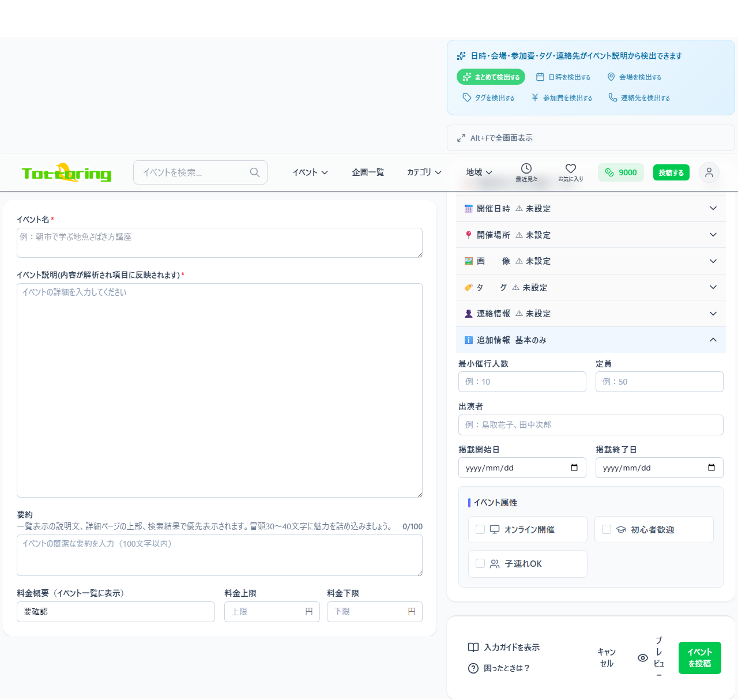738x700 pixels.
Task: Click the 追加情報 info icon
Action: [x=469, y=340]
